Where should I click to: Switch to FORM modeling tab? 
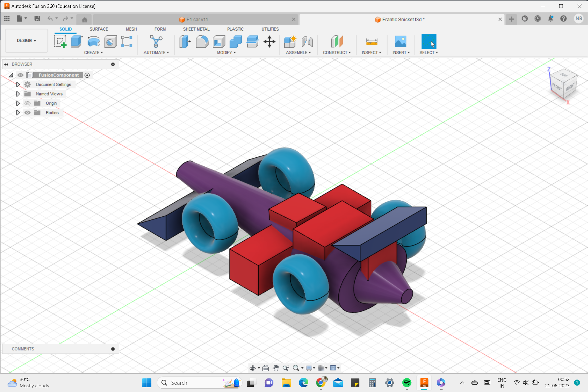tap(160, 29)
